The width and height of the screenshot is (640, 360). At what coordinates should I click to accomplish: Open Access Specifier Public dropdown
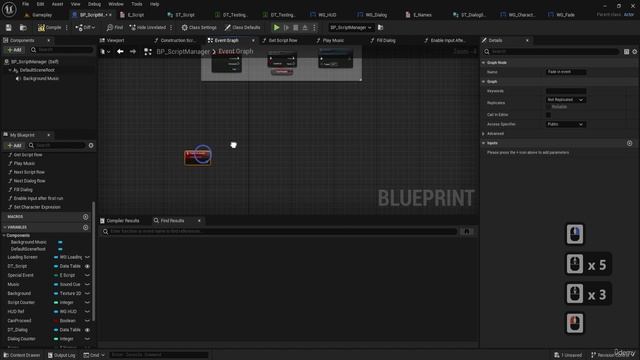[566, 124]
